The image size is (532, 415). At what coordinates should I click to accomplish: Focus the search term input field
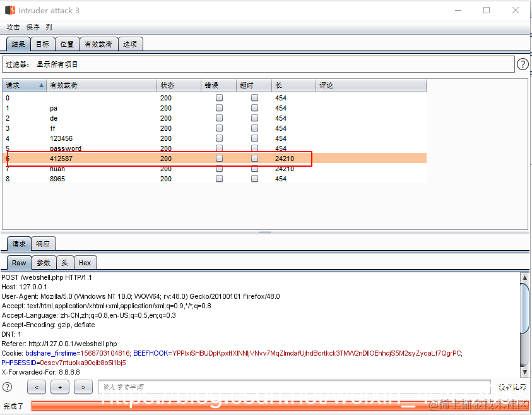click(x=295, y=387)
